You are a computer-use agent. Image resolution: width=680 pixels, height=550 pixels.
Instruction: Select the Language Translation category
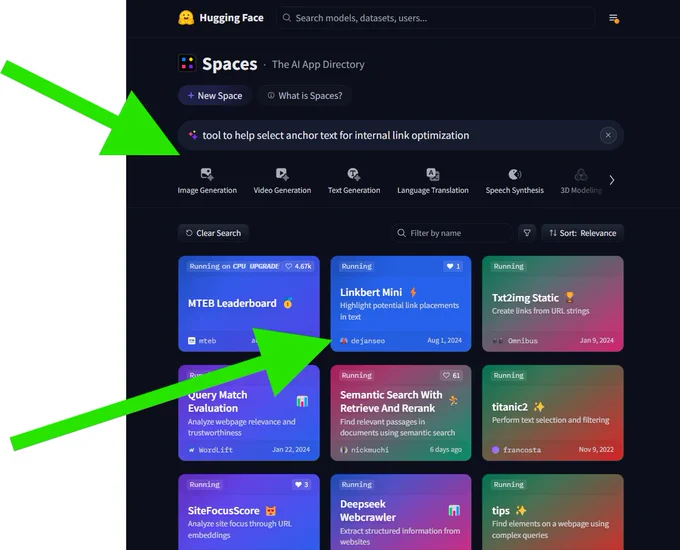tap(433, 181)
